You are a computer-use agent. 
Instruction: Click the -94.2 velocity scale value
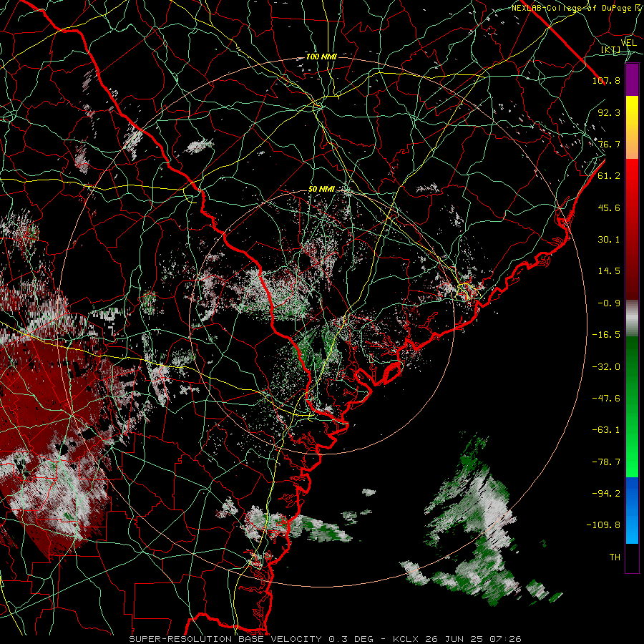(606, 493)
